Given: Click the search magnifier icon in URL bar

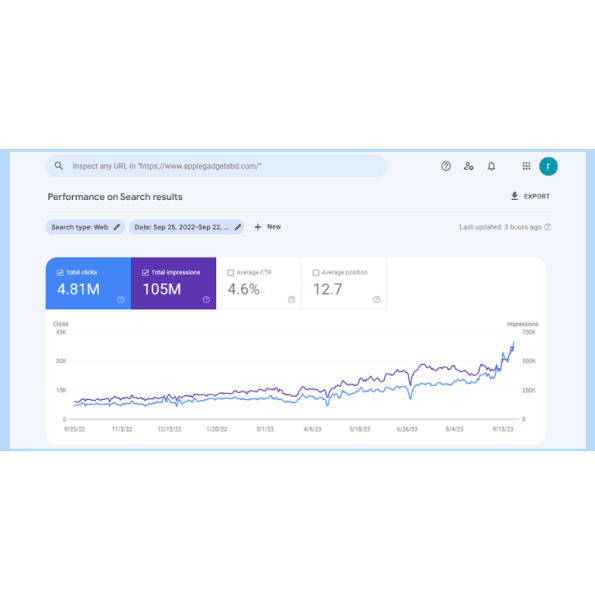Looking at the screenshot, I should [x=59, y=166].
